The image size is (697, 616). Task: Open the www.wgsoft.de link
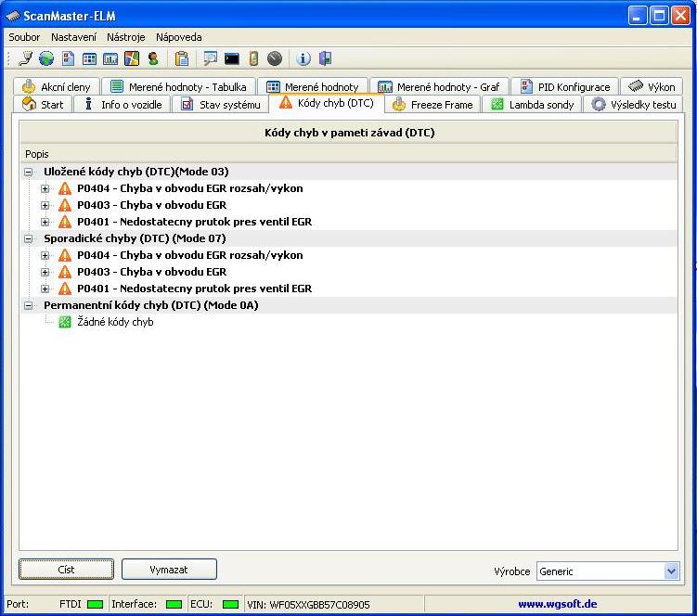[557, 604]
